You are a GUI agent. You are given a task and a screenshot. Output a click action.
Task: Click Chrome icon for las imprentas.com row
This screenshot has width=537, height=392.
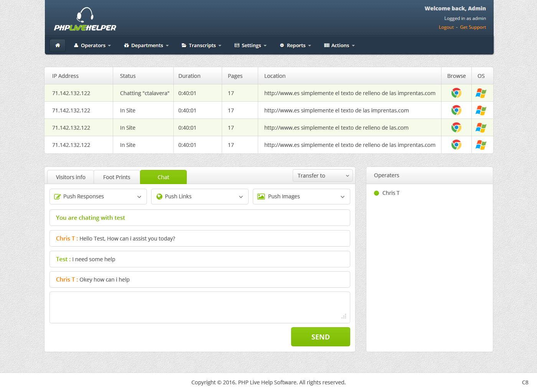(x=456, y=110)
